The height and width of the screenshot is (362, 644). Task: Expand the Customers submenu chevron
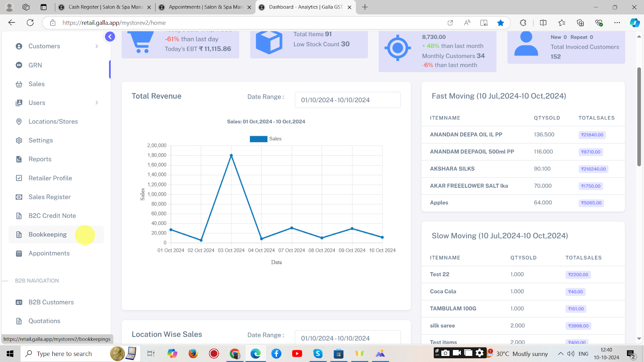(x=97, y=46)
